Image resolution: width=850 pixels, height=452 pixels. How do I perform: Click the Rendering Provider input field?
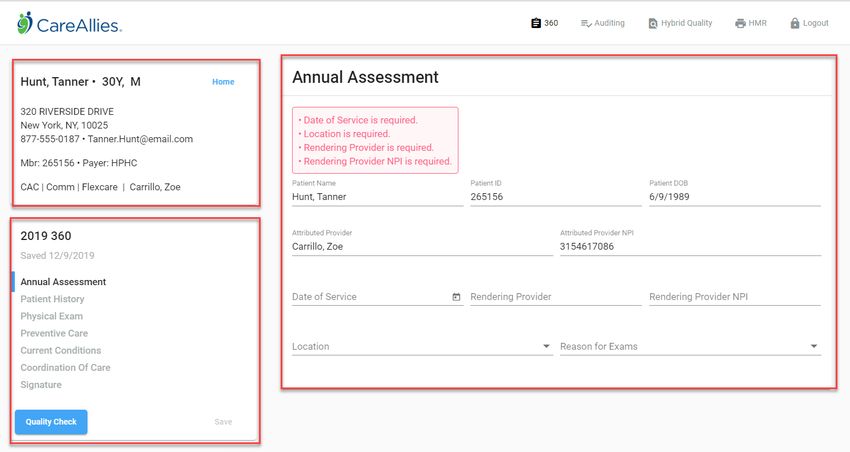556,296
